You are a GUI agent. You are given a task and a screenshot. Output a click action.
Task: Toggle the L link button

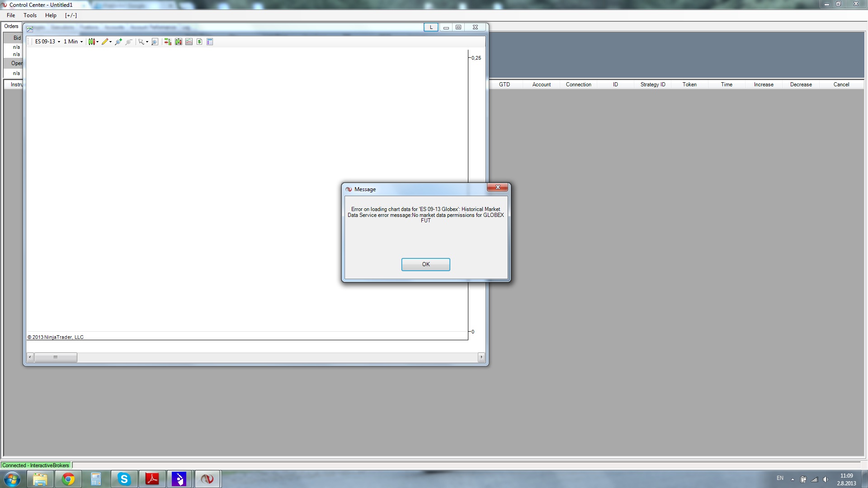[431, 27]
